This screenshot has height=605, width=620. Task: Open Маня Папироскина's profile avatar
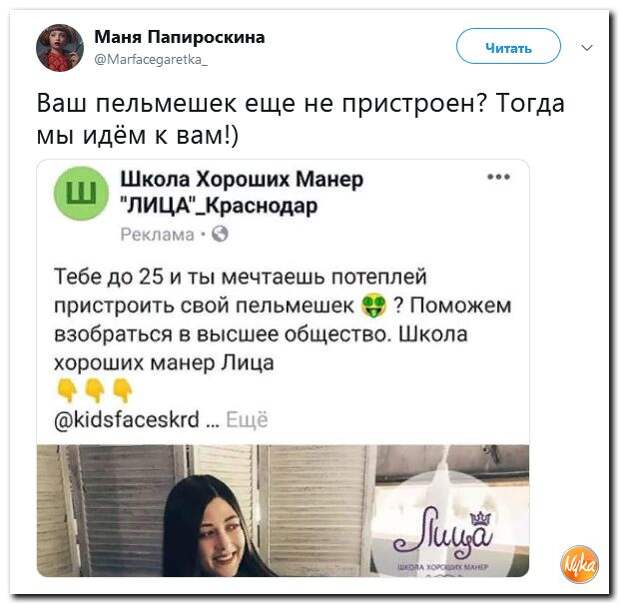click(x=60, y=47)
